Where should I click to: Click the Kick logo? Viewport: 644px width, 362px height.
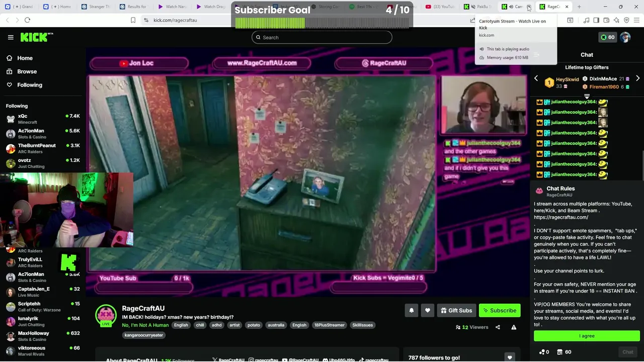(36, 37)
